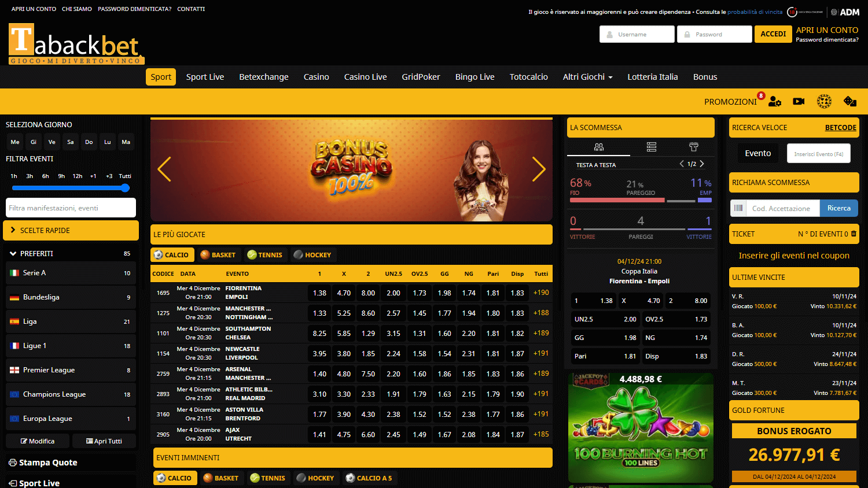Click APRI UN CONTO beside the login

click(x=827, y=30)
